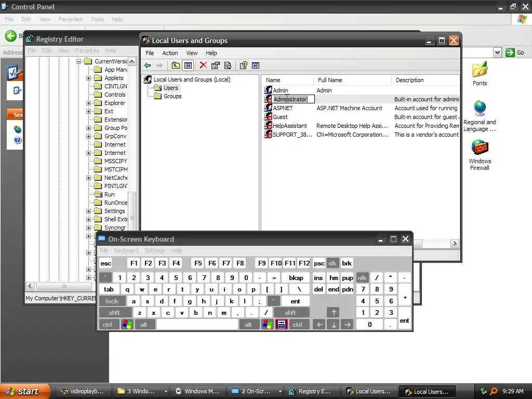Click Control Panel green Back button

click(11, 36)
